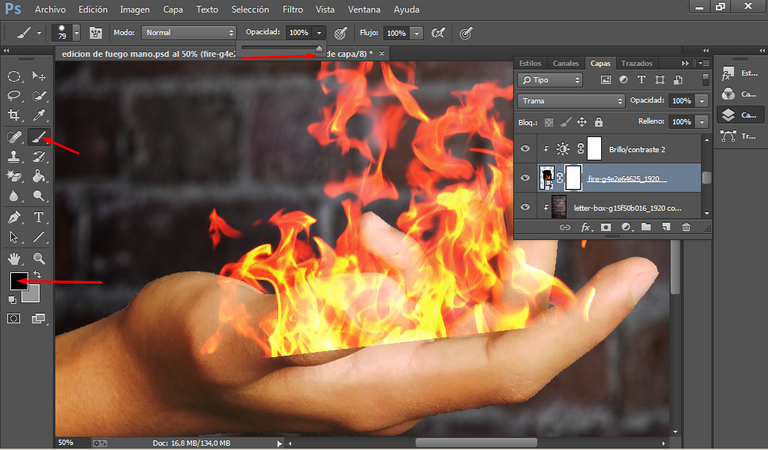Select the Blur droplet tool
Image resolution: width=768 pixels, height=450 pixels.
pos(14,196)
